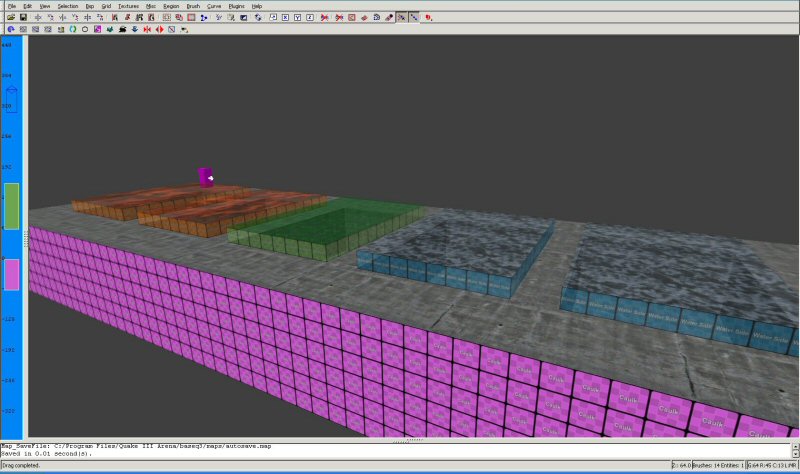Expand the Selection menu
800x474 pixels.
(67, 6)
